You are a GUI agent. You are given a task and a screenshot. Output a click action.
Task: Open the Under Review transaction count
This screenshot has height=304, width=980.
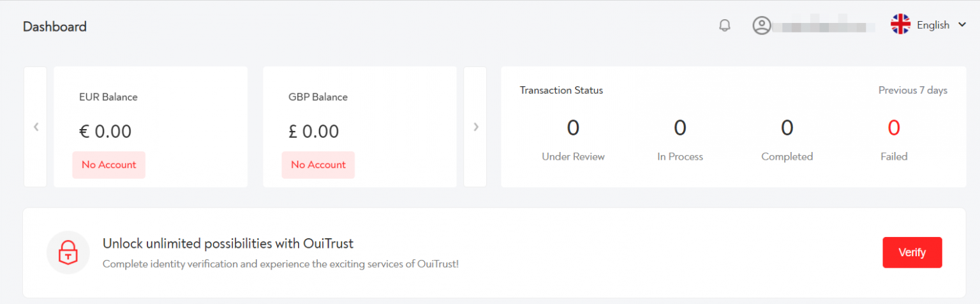click(x=573, y=128)
